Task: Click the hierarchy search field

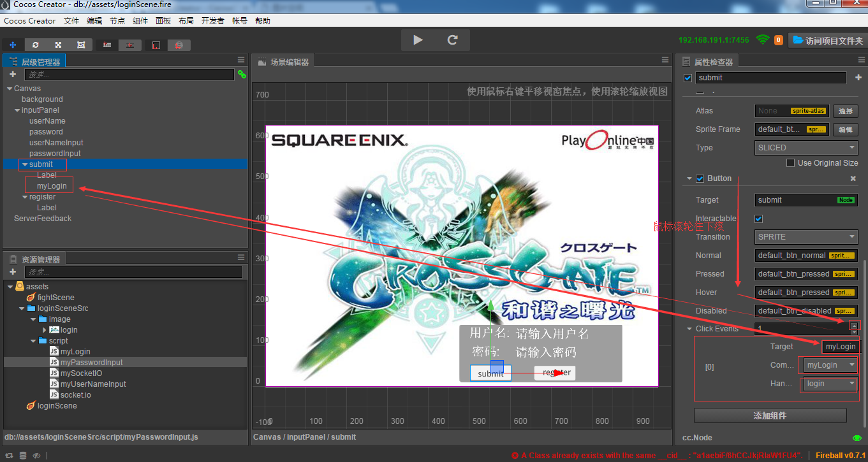Action: (129, 75)
